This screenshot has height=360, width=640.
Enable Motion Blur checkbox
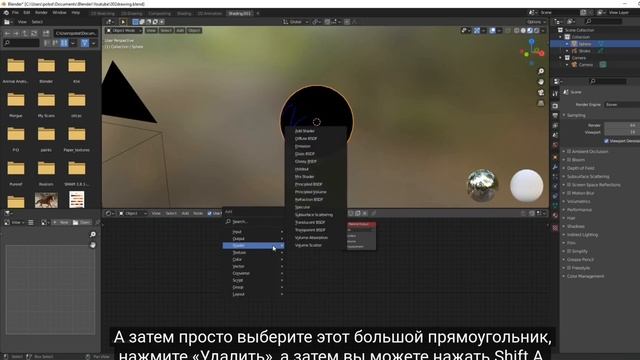coord(569,193)
